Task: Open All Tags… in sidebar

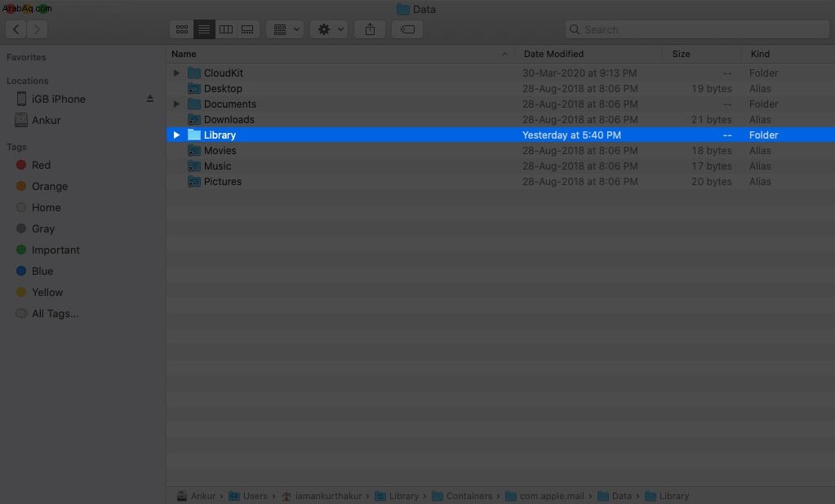Action: pos(55,313)
